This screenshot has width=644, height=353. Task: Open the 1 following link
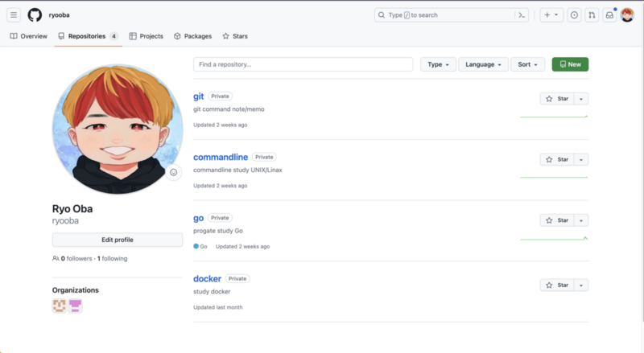tap(112, 259)
